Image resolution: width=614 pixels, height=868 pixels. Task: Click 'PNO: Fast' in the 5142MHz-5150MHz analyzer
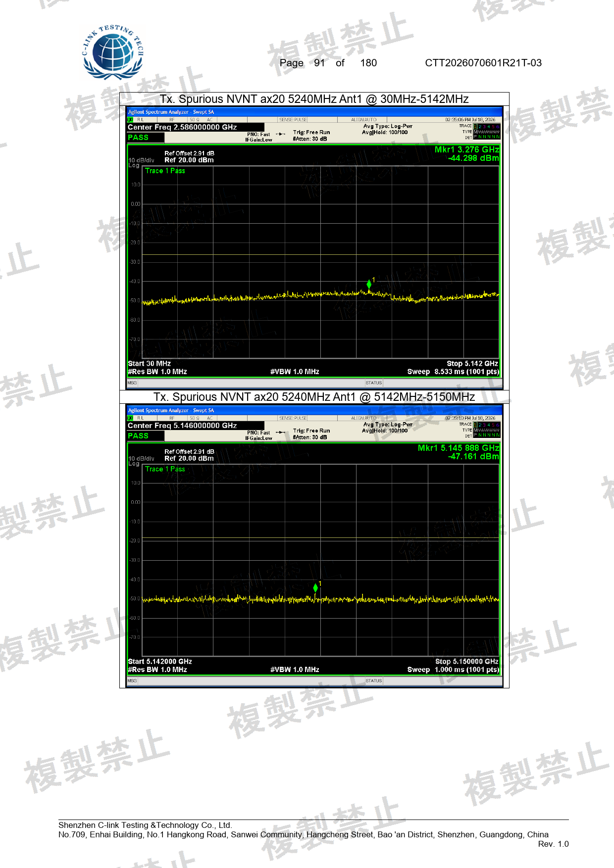tap(258, 433)
